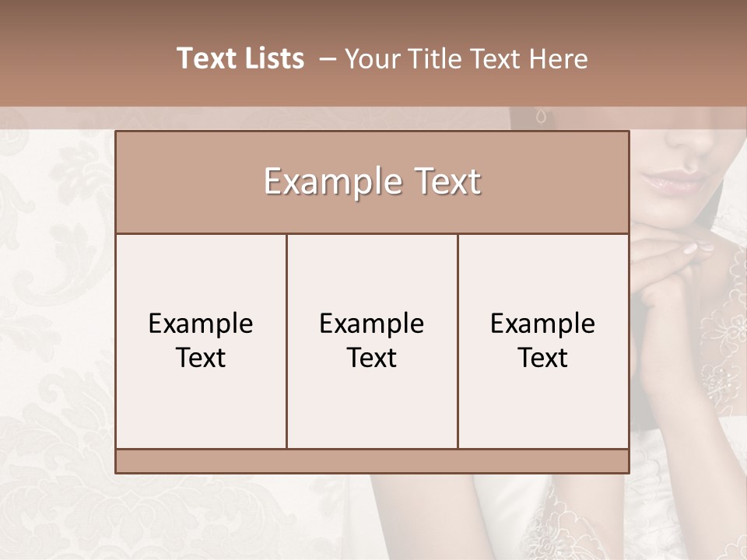Click the empty brown footer strip of the table
Image resolution: width=747 pixels, height=560 pixels.
(372, 461)
